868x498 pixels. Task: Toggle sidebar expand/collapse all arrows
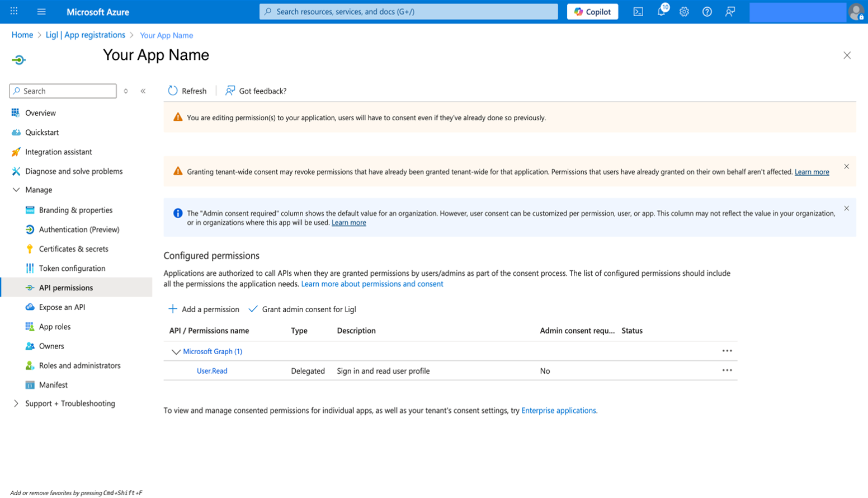(x=126, y=91)
